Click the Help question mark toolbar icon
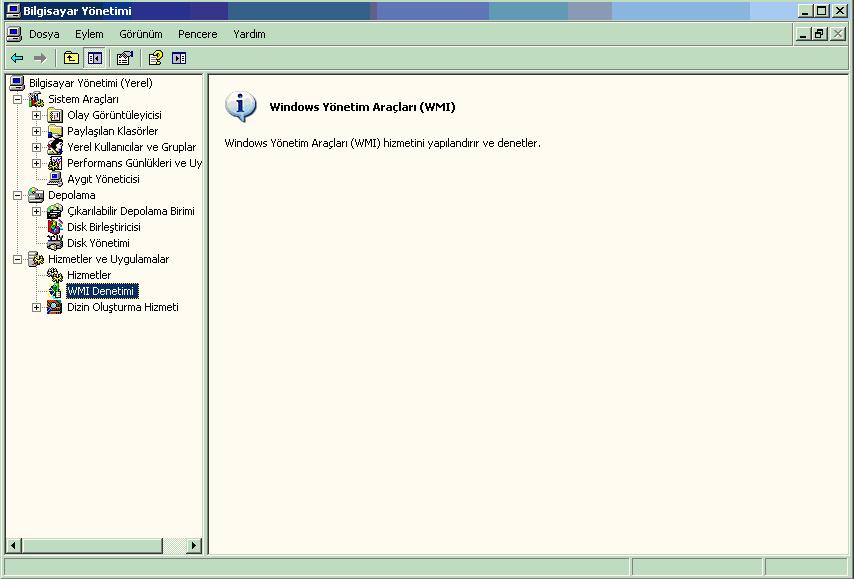This screenshot has height=579, width=854. tap(156, 58)
